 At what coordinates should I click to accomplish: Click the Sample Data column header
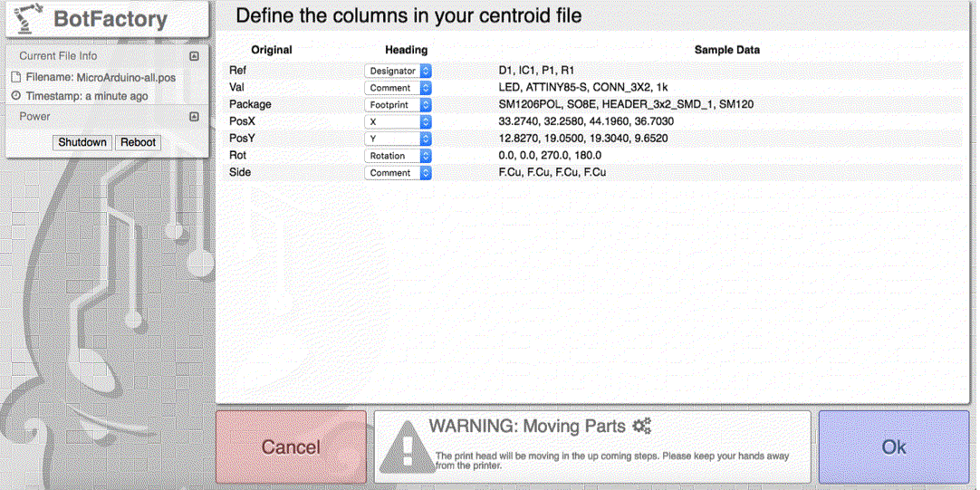coord(727,50)
